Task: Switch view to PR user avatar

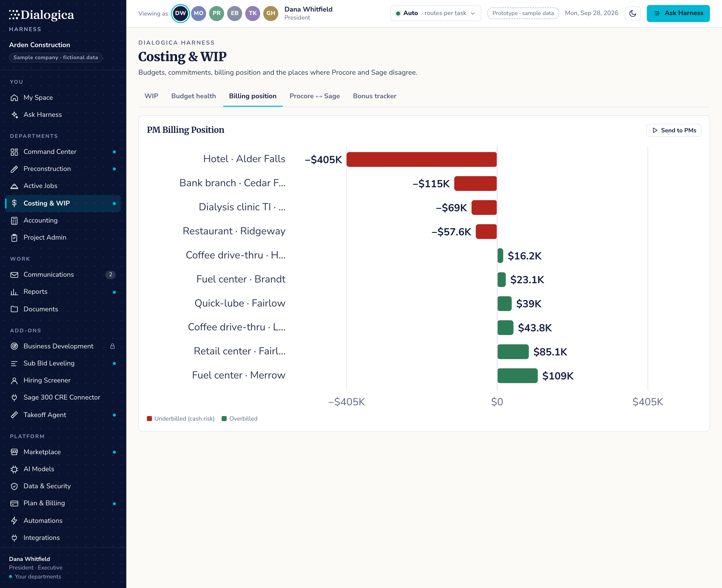Action: pyautogui.click(x=217, y=14)
